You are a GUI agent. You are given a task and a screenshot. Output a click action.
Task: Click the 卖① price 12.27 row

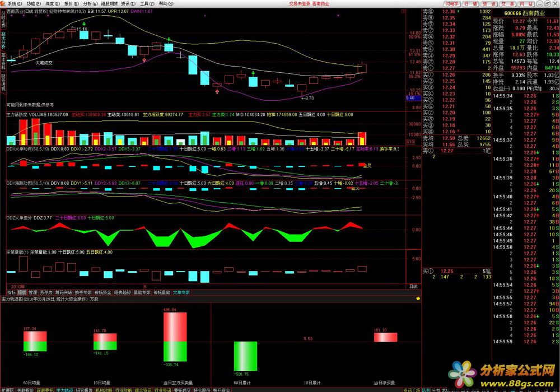click(x=457, y=68)
